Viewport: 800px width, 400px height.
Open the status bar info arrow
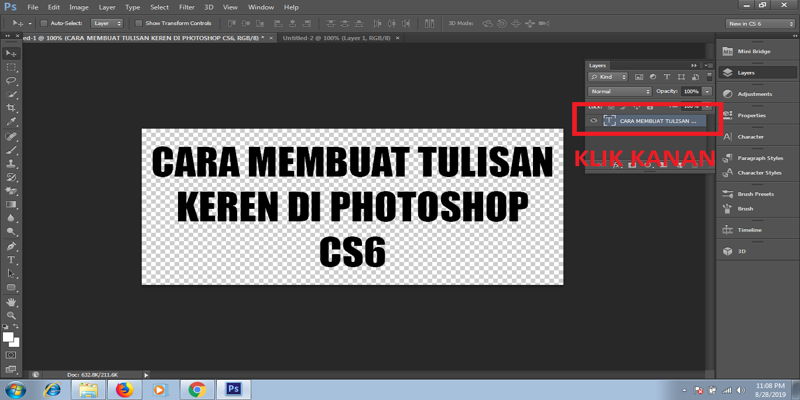tap(146, 374)
